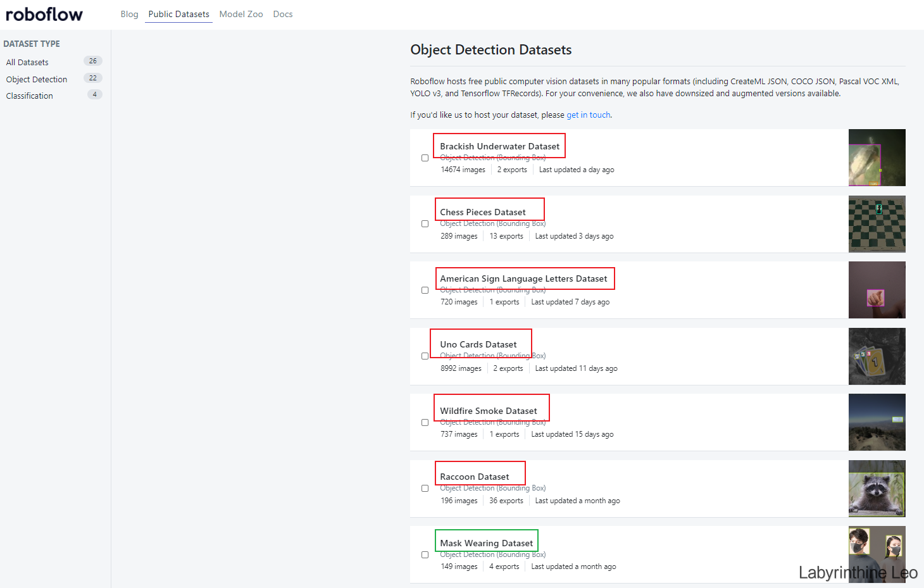This screenshot has height=588, width=924.
Task: Select Classification dataset type filter
Action: point(30,96)
